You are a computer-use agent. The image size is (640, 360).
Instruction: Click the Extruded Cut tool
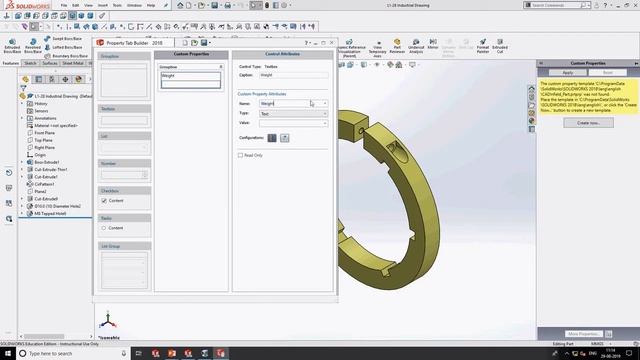point(500,46)
